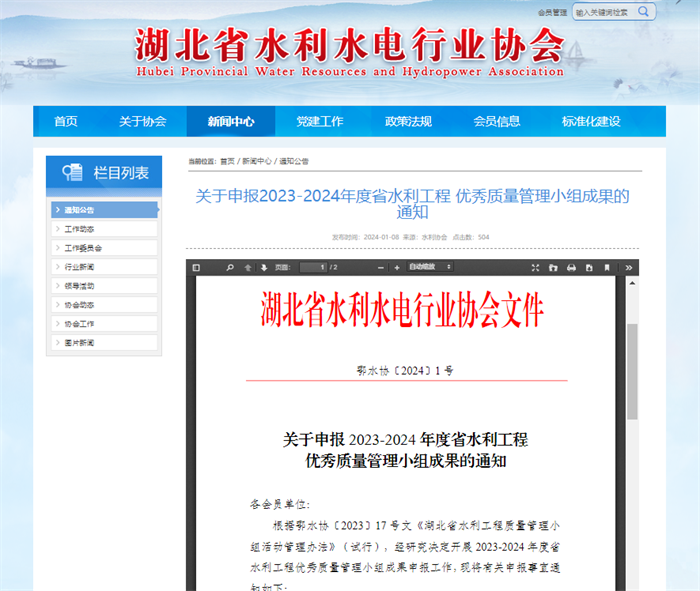Open 会员信息 navigation item

point(497,121)
